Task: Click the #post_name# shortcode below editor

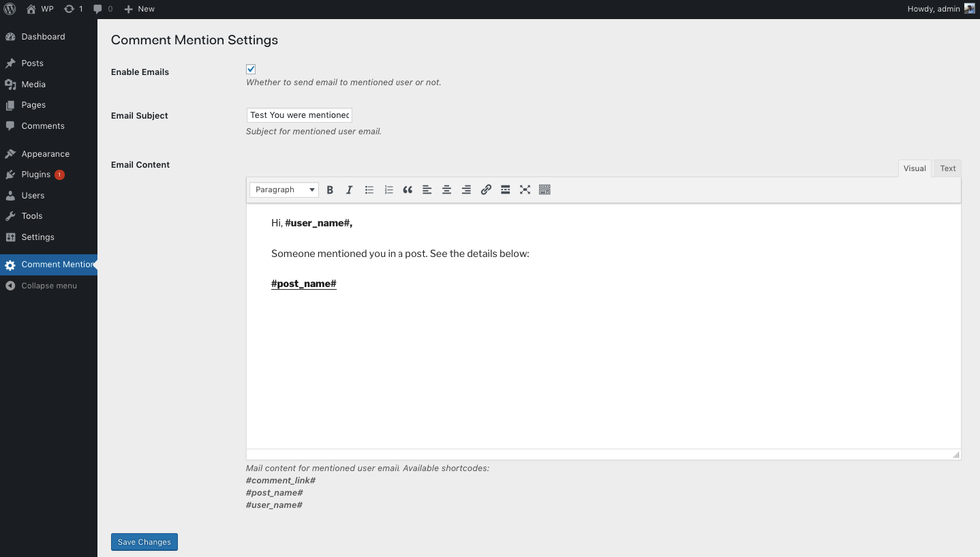Action: click(275, 493)
